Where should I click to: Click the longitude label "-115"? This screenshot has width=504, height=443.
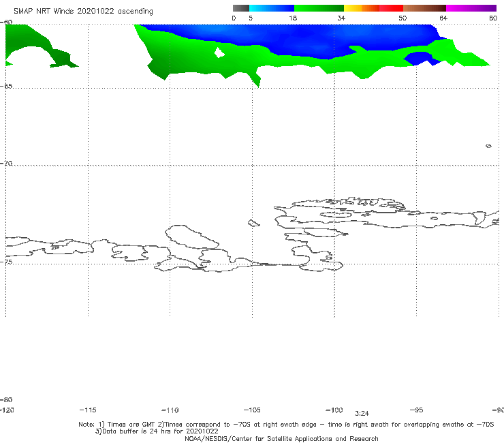pyautogui.click(x=88, y=410)
